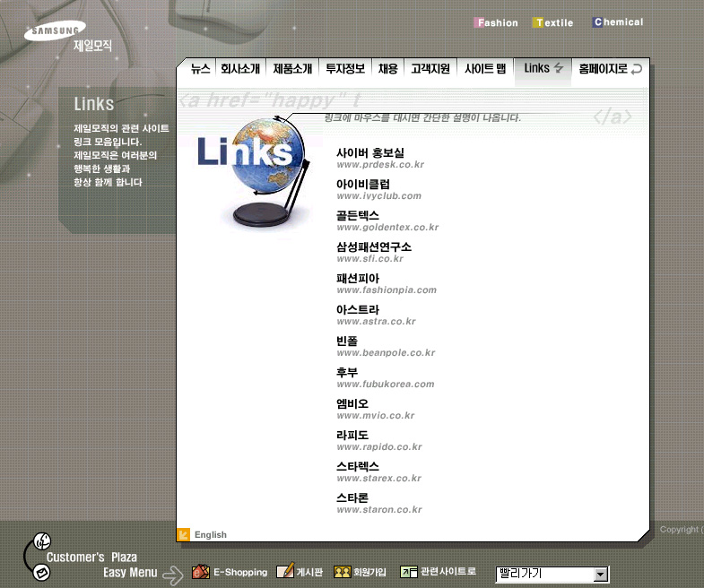The width and height of the screenshot is (704, 588).
Task: Open the 채용 menu
Action: tap(388, 69)
